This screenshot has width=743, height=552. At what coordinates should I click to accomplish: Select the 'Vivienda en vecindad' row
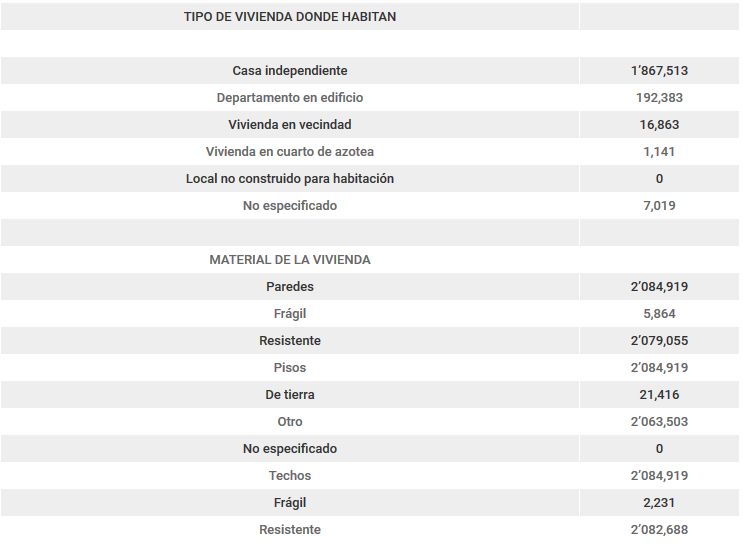pos(290,125)
